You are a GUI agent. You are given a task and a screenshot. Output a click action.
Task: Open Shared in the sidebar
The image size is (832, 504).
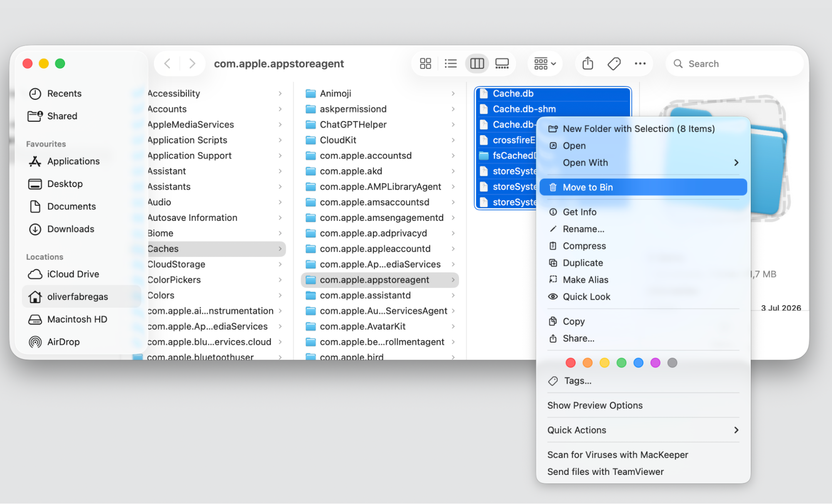(x=82, y=116)
